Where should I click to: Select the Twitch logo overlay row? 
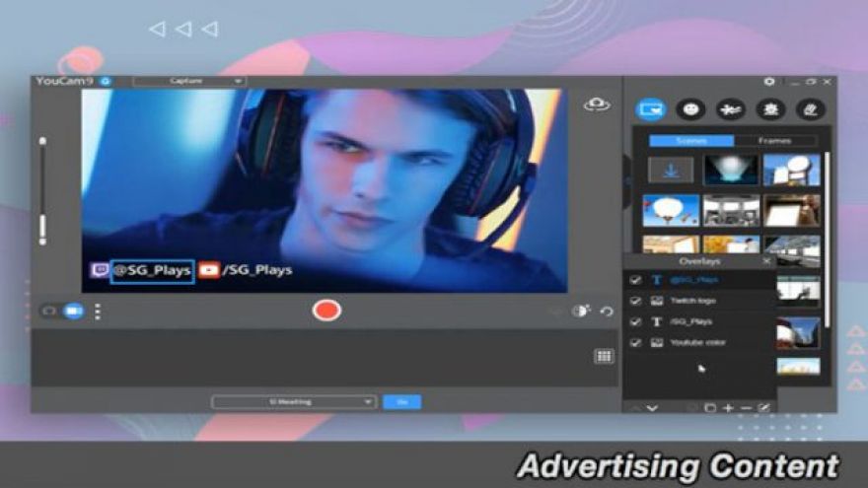point(699,301)
